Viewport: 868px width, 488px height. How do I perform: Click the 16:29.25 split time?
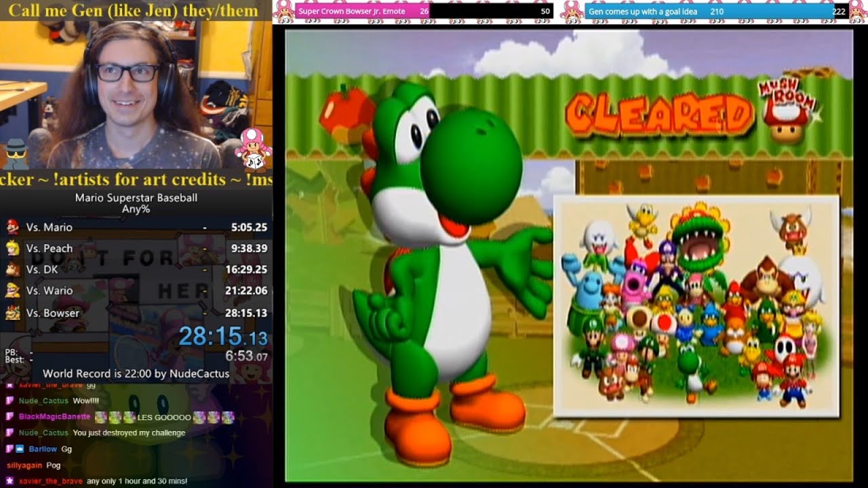point(246,270)
